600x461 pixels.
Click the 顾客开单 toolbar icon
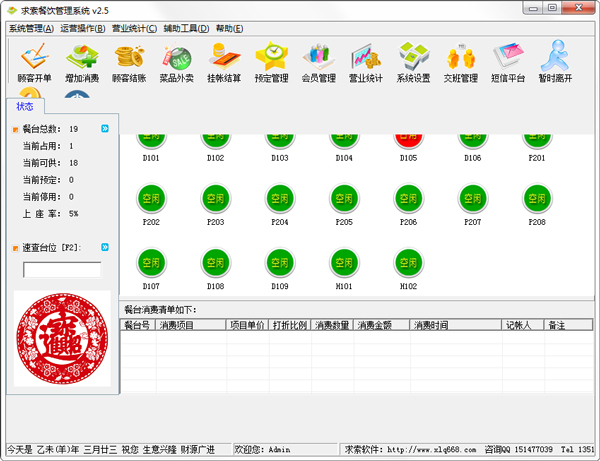33,60
